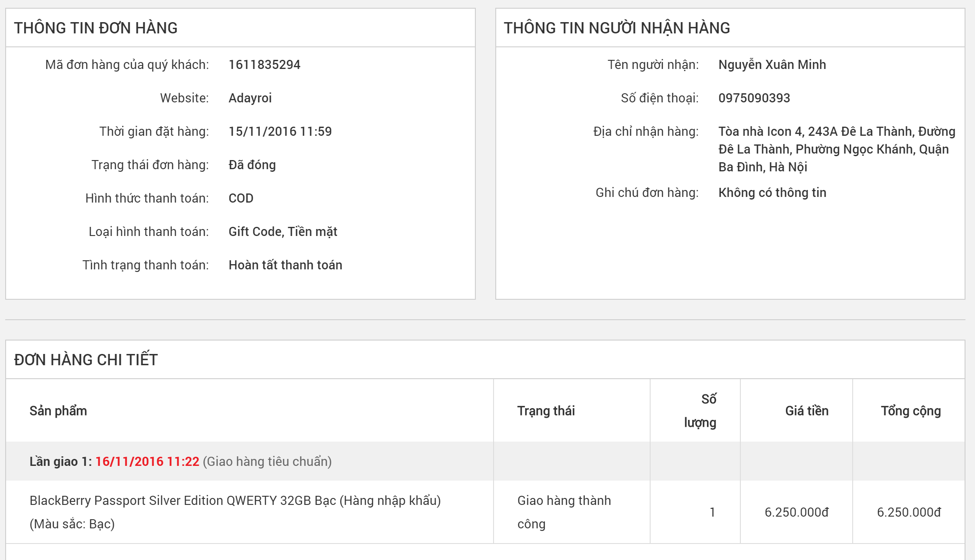Image resolution: width=975 pixels, height=560 pixels.
Task: Click the Thời gian đặt hàng label
Action: (x=154, y=131)
